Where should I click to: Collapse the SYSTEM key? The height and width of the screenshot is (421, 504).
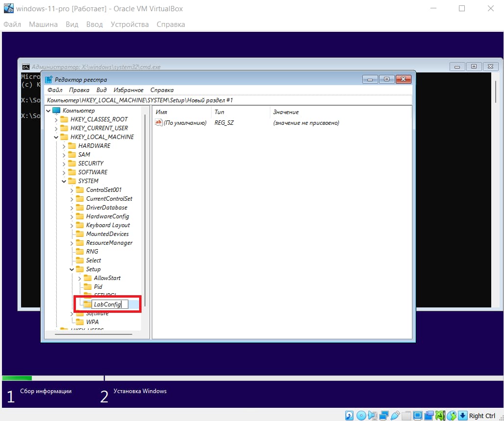[x=64, y=181]
